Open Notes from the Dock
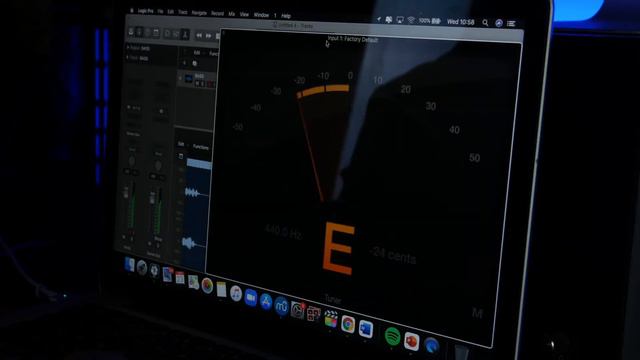This screenshot has width=640, height=360. click(x=221, y=289)
